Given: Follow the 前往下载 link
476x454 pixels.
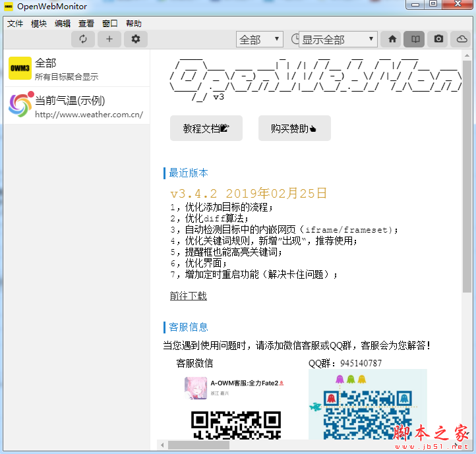Looking at the screenshot, I should 188,296.
